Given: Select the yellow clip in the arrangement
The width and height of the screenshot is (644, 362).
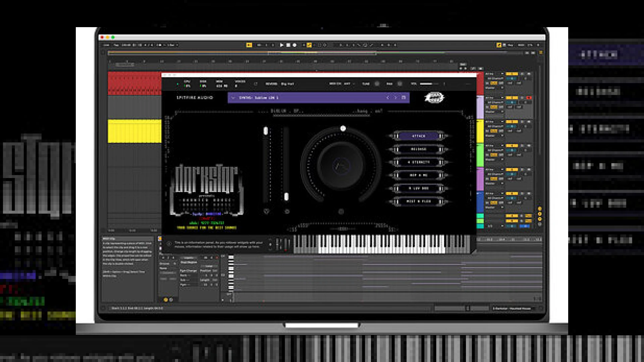Looking at the screenshot, I should [135, 131].
